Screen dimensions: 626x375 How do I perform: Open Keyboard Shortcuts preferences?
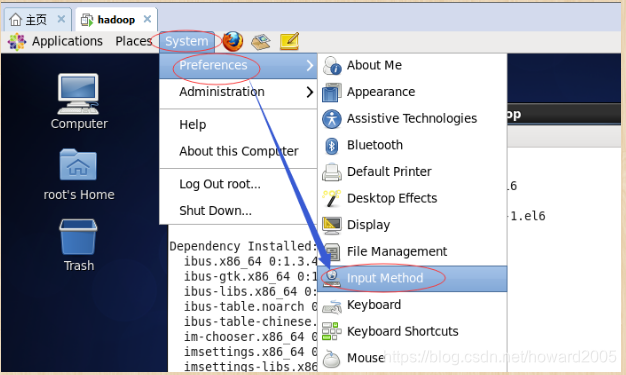412,331
